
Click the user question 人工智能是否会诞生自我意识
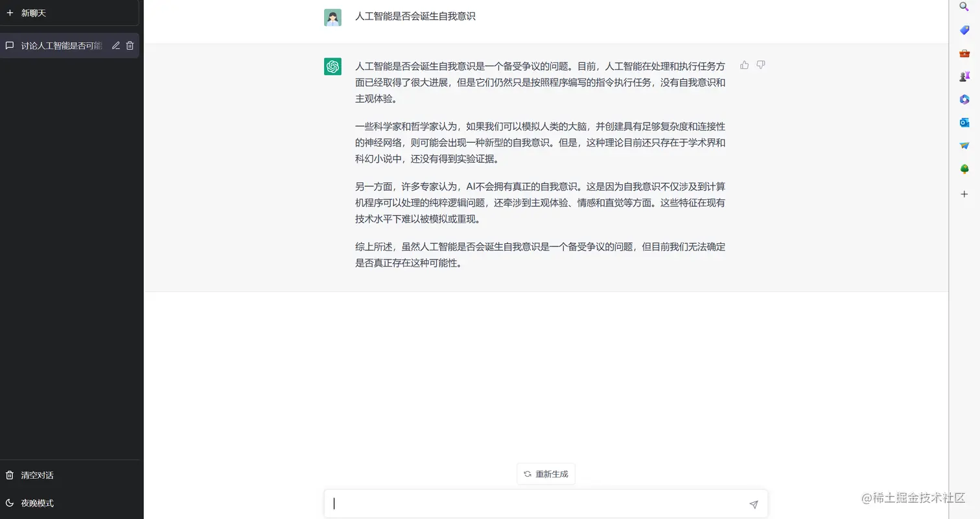pyautogui.click(x=415, y=16)
